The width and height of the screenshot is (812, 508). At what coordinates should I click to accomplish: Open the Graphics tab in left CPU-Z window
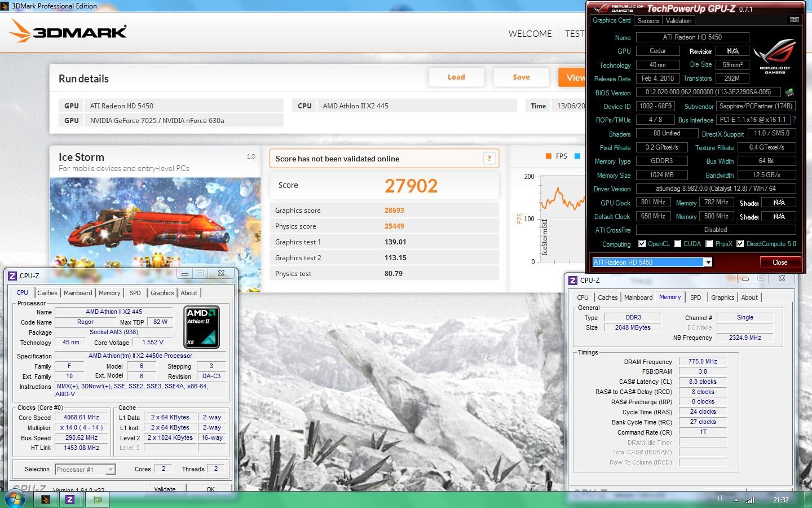click(x=162, y=293)
